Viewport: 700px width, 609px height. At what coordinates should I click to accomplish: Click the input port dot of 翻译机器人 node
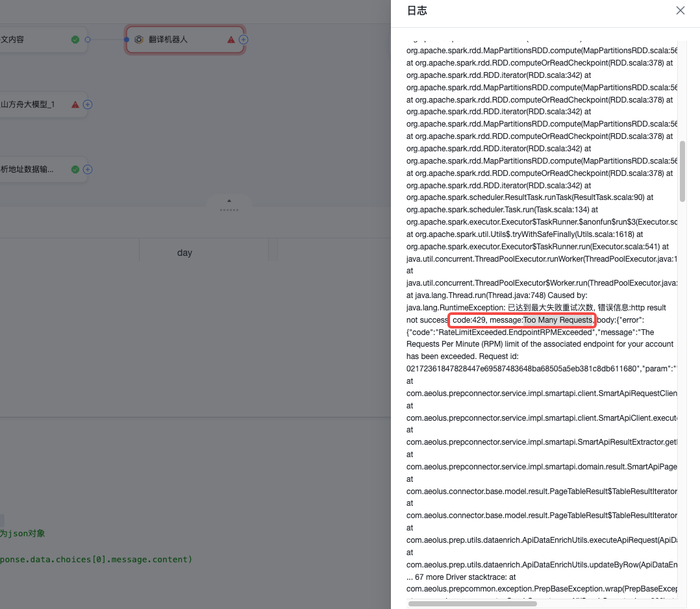(x=127, y=40)
